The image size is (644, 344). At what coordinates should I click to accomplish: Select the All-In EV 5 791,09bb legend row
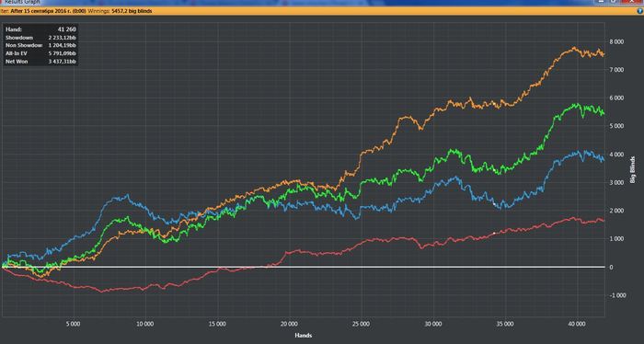point(40,53)
